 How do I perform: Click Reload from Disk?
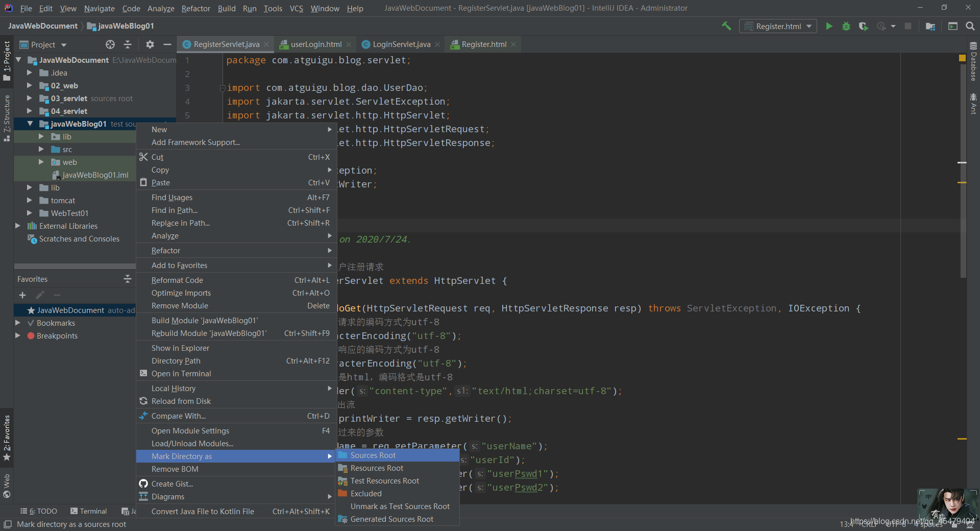tap(236, 401)
